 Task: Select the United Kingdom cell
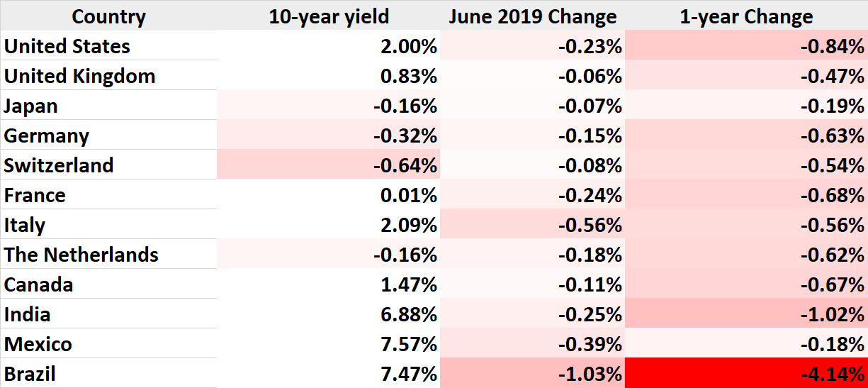point(79,77)
